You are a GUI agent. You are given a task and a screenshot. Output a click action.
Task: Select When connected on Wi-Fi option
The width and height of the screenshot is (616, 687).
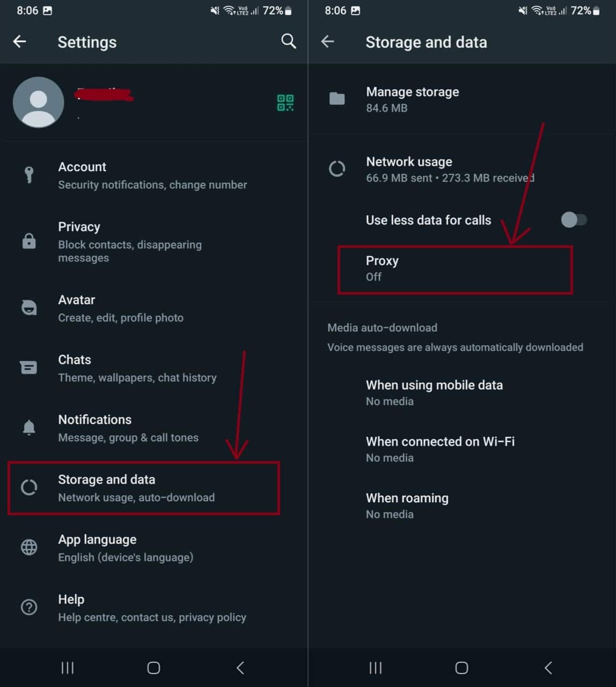pyautogui.click(x=440, y=449)
